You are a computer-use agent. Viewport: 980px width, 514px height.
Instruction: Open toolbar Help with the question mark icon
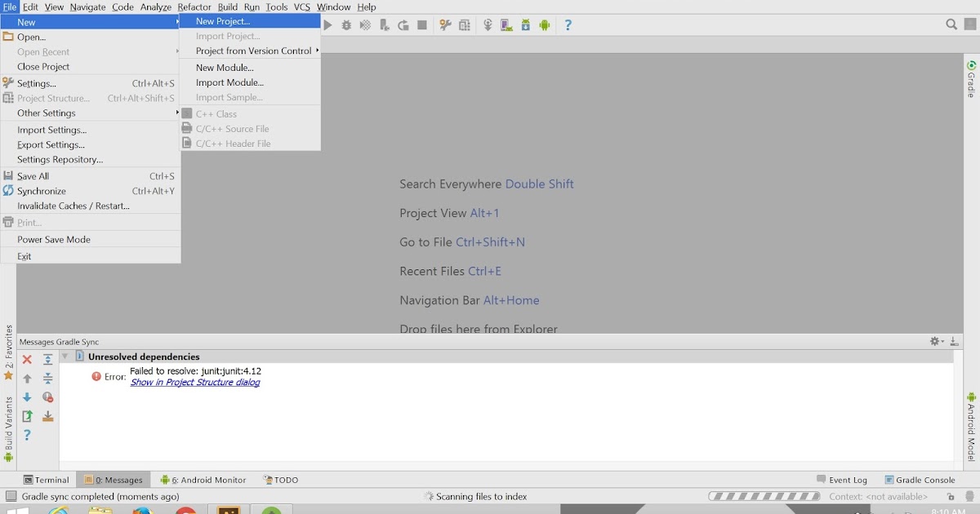click(567, 25)
